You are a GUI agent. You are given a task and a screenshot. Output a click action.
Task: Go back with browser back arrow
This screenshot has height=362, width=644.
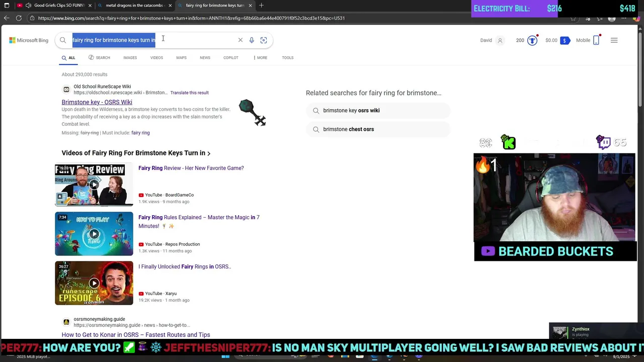pos(6,18)
